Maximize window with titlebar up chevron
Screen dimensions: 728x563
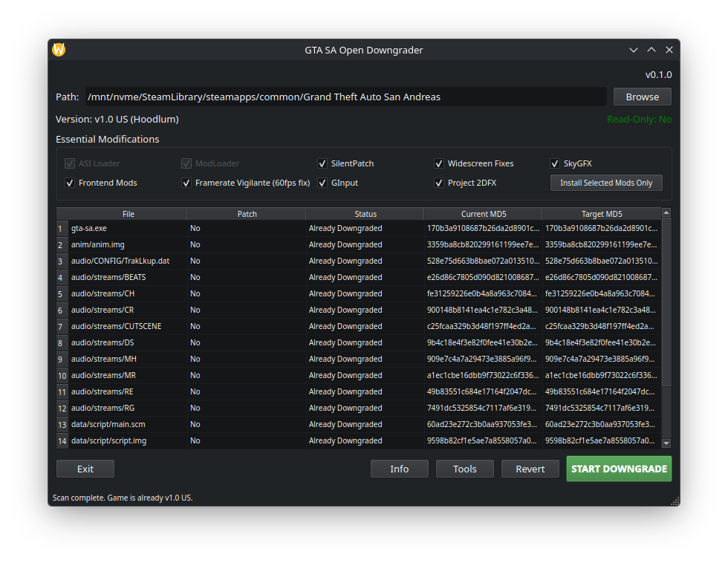[x=651, y=50]
